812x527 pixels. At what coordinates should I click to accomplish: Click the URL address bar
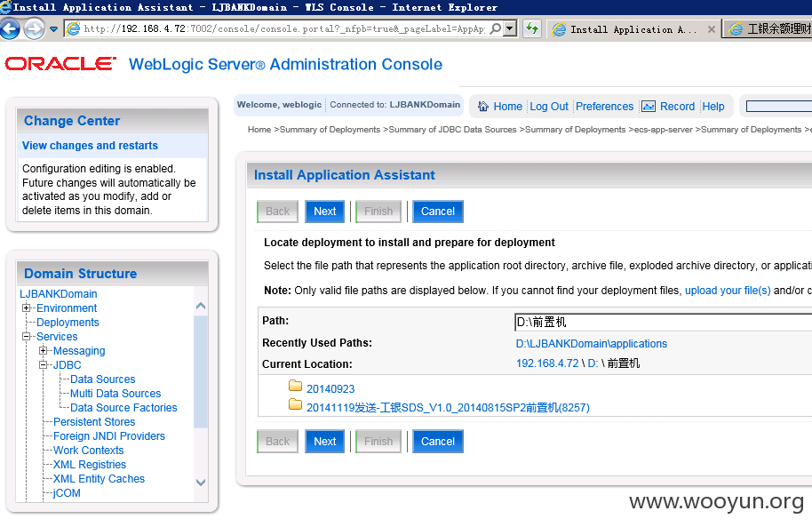pyautogui.click(x=283, y=28)
